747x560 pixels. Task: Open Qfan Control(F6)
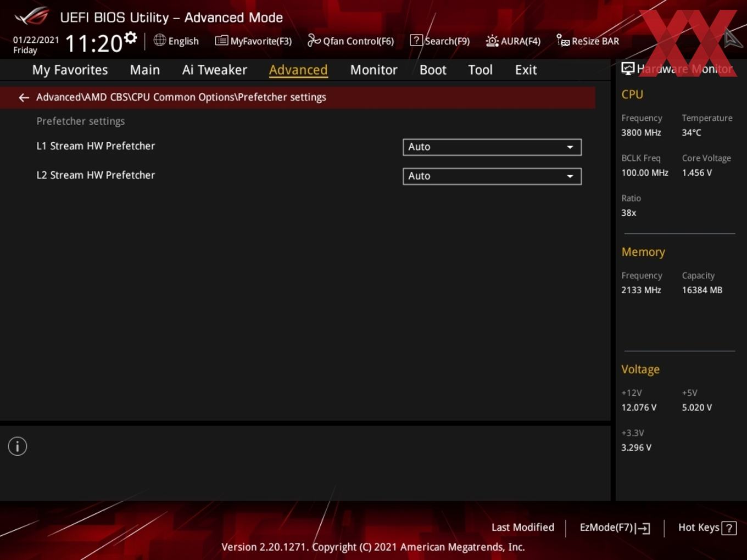click(350, 41)
